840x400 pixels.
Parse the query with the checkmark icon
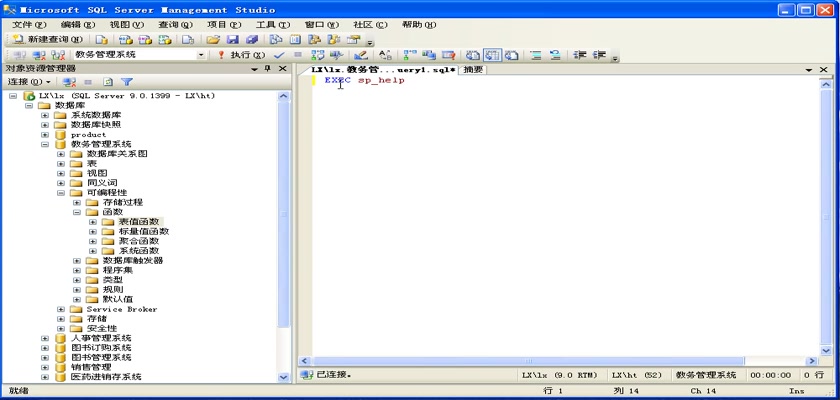click(x=279, y=55)
